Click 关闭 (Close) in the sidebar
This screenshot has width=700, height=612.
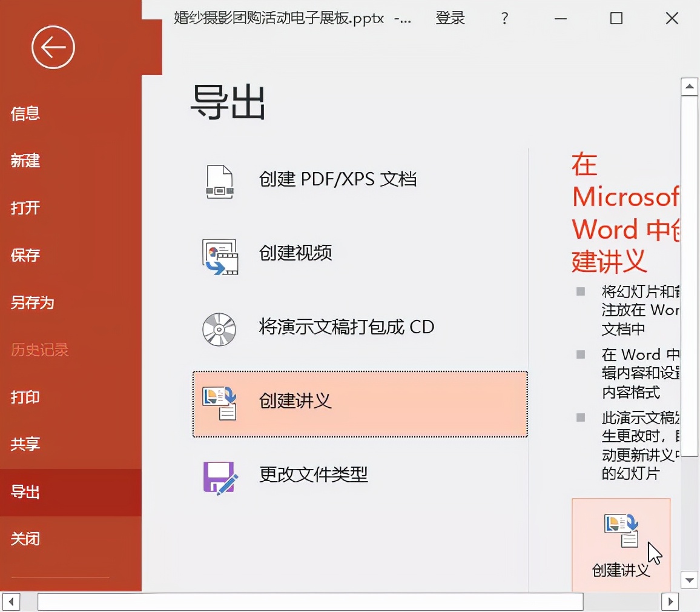[25, 539]
